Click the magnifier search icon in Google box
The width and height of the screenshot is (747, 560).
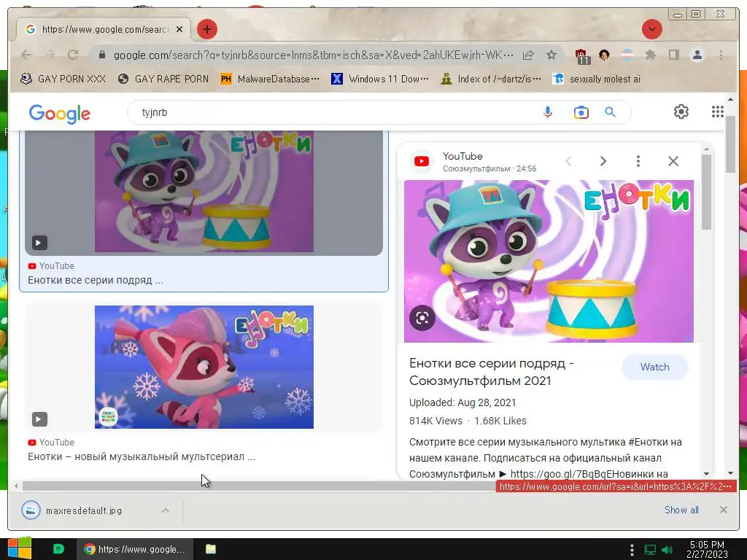(610, 112)
